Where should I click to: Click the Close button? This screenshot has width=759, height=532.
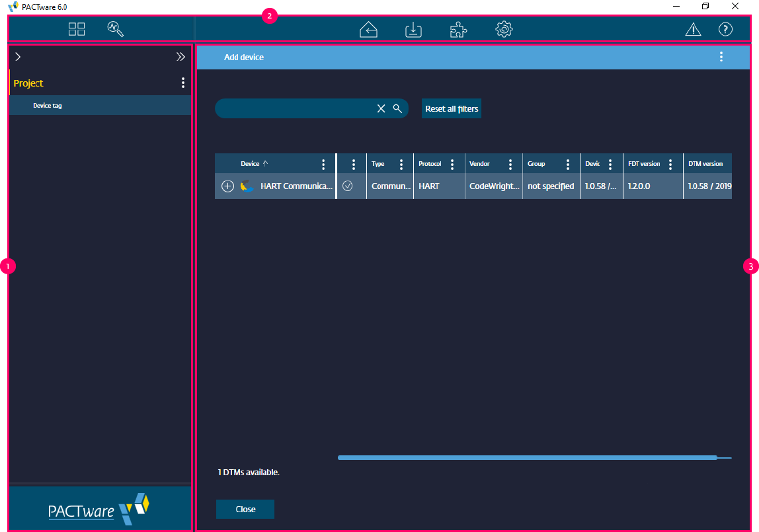[x=245, y=510]
